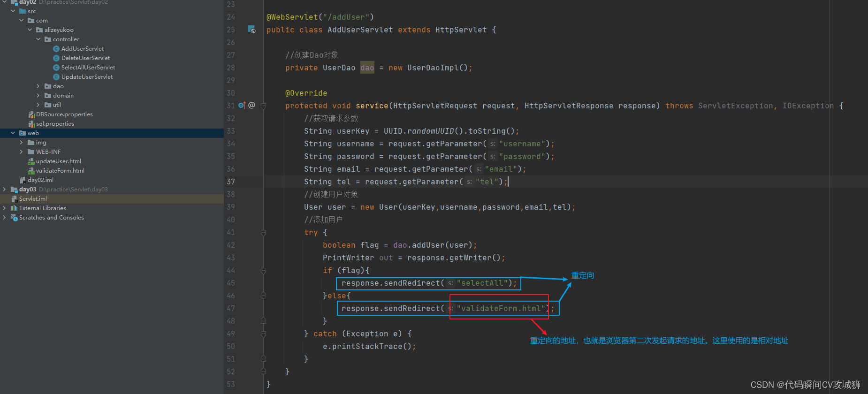Image resolution: width=868 pixels, height=394 pixels.
Task: Click the fold end marker at line 48
Action: [x=263, y=321]
